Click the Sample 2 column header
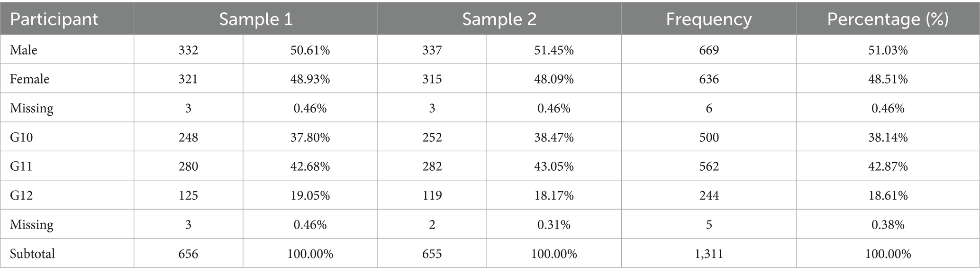Viewport: 980px width, 276px height. point(499,19)
